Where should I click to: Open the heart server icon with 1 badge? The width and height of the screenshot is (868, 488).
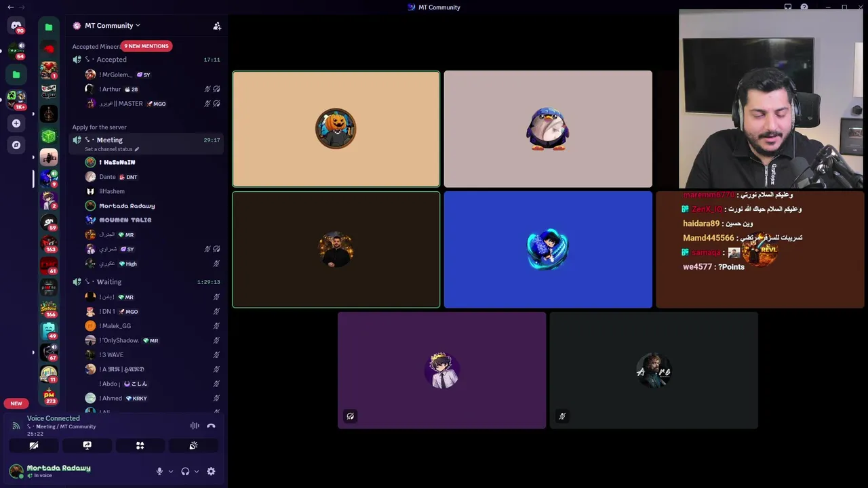(x=49, y=70)
